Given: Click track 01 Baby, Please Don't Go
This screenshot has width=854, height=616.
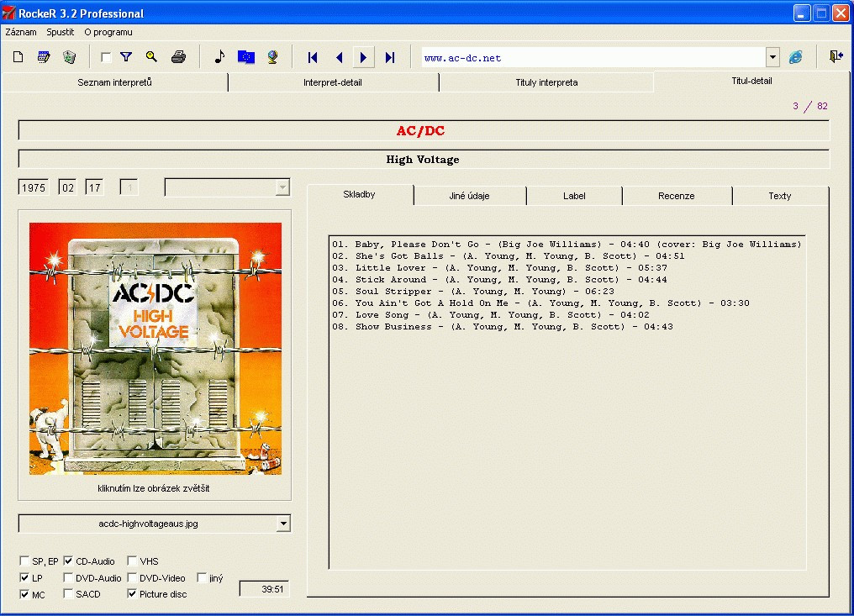Looking at the screenshot, I should pos(567,244).
